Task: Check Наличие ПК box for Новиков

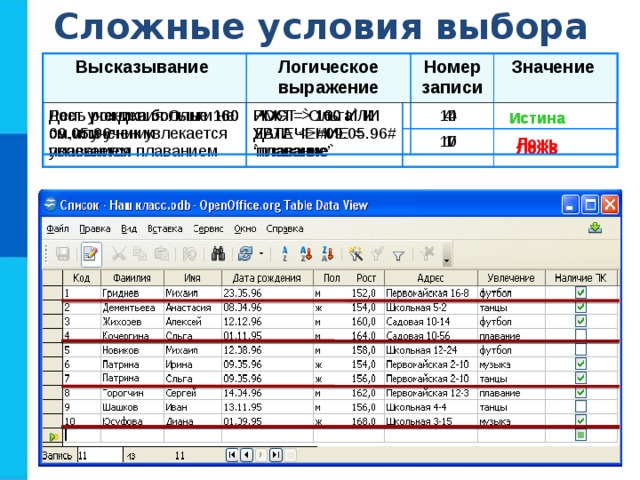Action: click(580, 349)
